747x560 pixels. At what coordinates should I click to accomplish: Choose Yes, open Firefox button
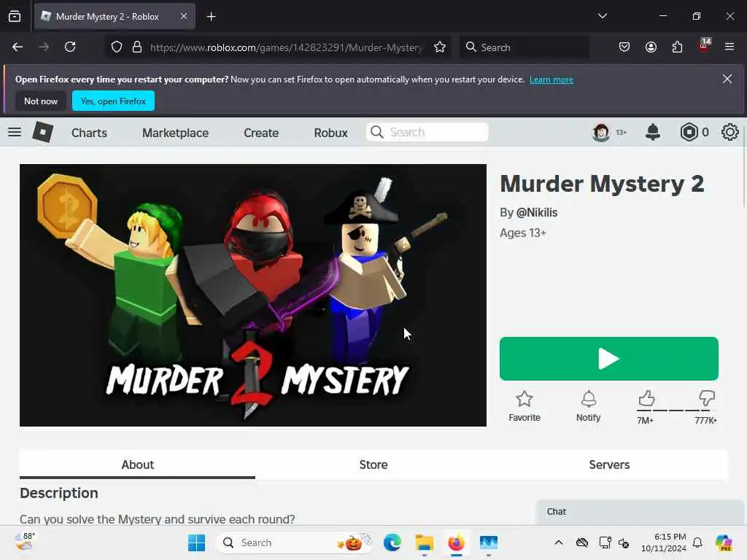113,101
